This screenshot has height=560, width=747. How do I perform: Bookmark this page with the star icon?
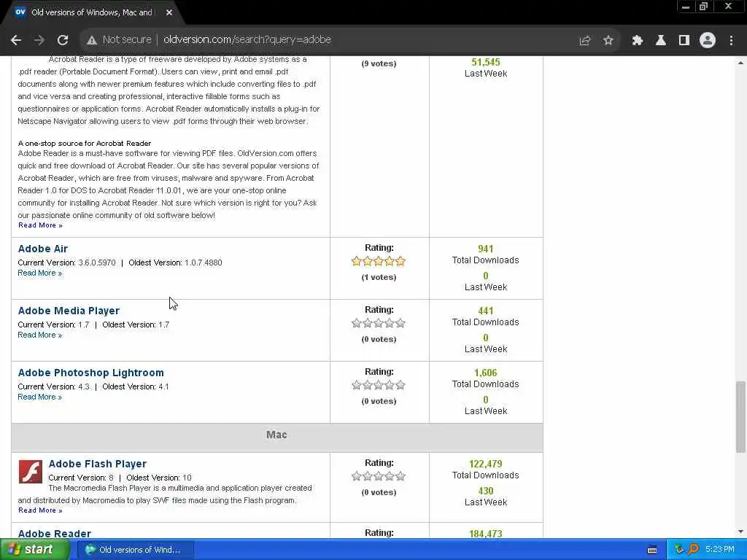[608, 41]
